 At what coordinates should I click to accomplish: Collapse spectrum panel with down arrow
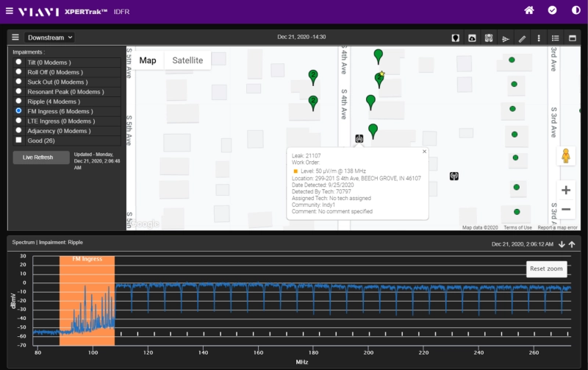click(x=562, y=244)
